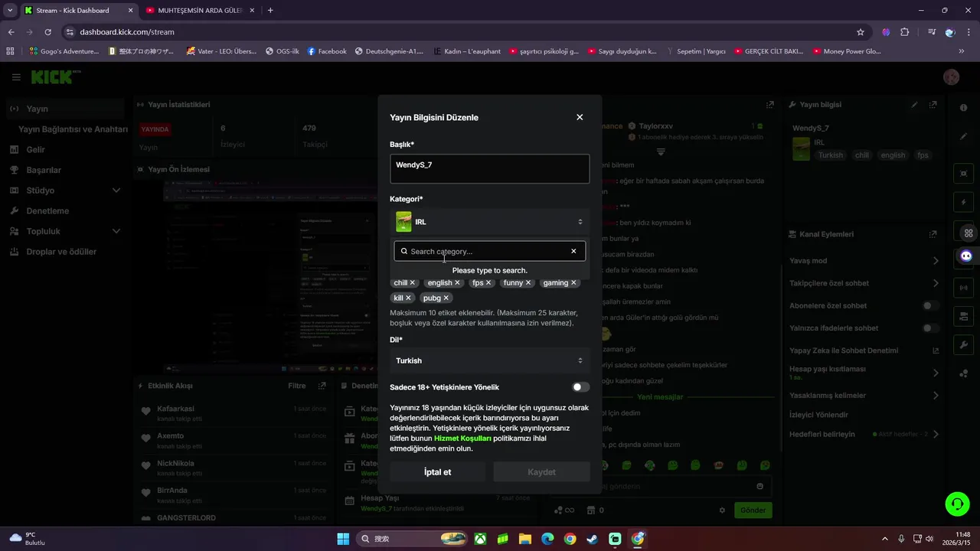Remove the funny tag

pos(528,283)
